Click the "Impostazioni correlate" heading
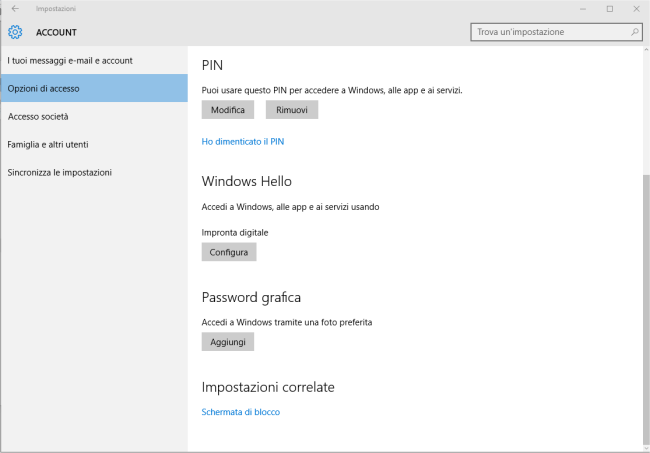This screenshot has width=650, height=453. 268,387
